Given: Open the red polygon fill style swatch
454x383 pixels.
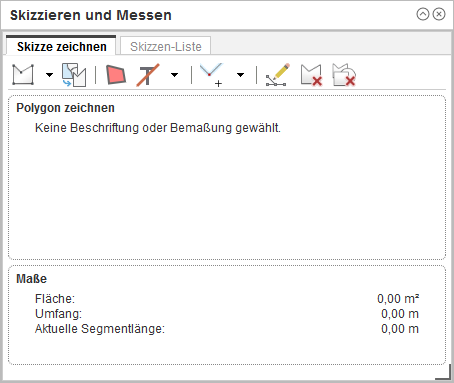Looking at the screenshot, I should click(116, 74).
